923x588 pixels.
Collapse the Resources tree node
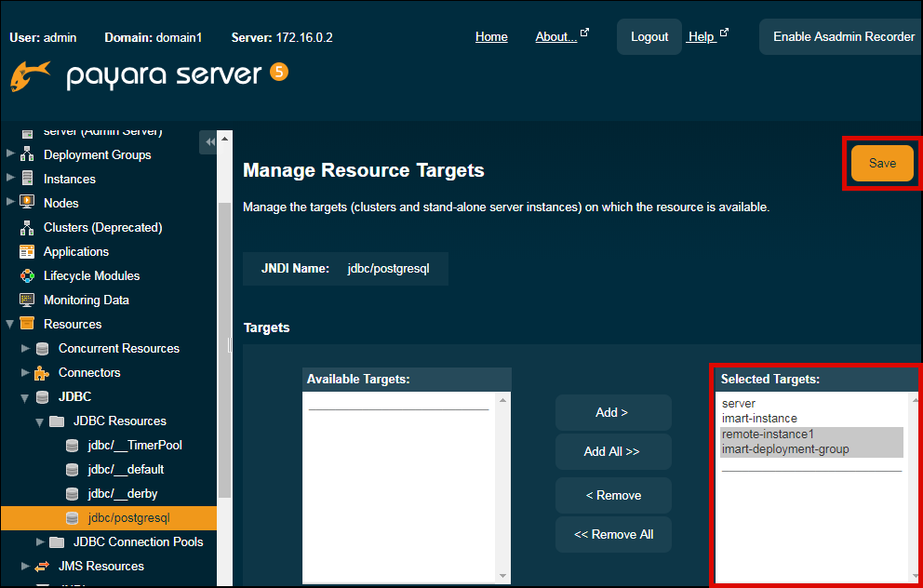[x=10, y=324]
